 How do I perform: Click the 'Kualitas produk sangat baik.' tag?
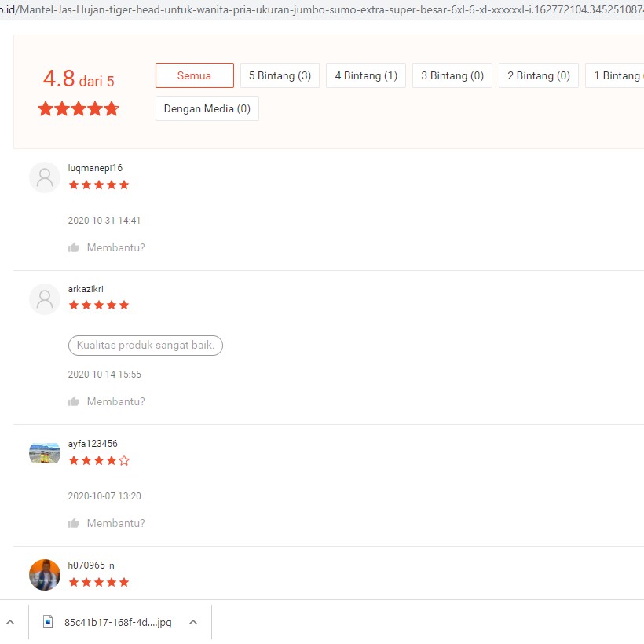point(145,346)
